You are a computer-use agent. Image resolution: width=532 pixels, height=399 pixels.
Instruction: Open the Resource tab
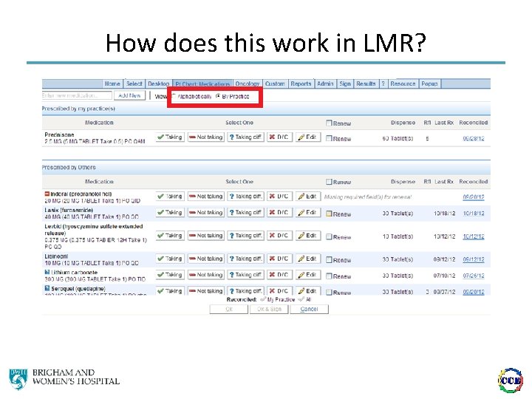click(403, 83)
